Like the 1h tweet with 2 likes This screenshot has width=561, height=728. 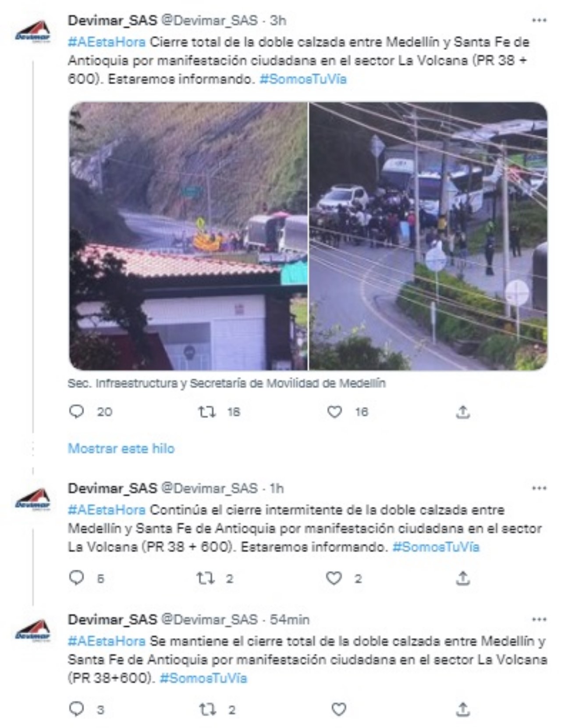pyautogui.click(x=334, y=578)
